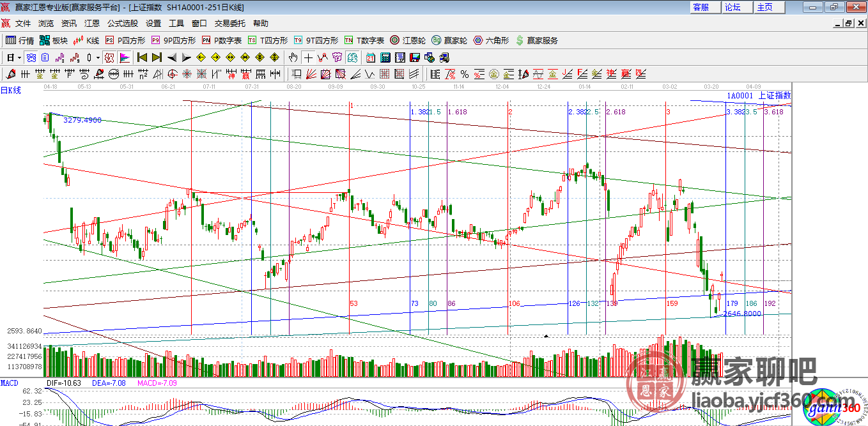Click the yellow diamond left-arrow icon
Screen dimensions: 868x426
pos(200,57)
